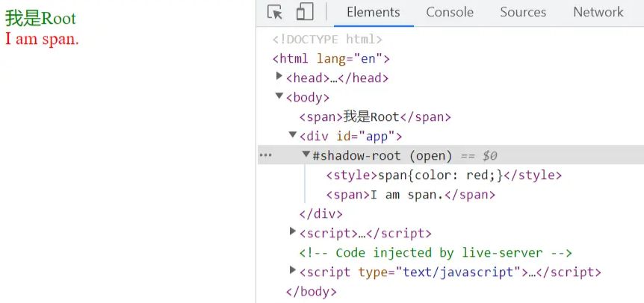Expand the text/javascript script node
644x303 pixels.
[293, 271]
